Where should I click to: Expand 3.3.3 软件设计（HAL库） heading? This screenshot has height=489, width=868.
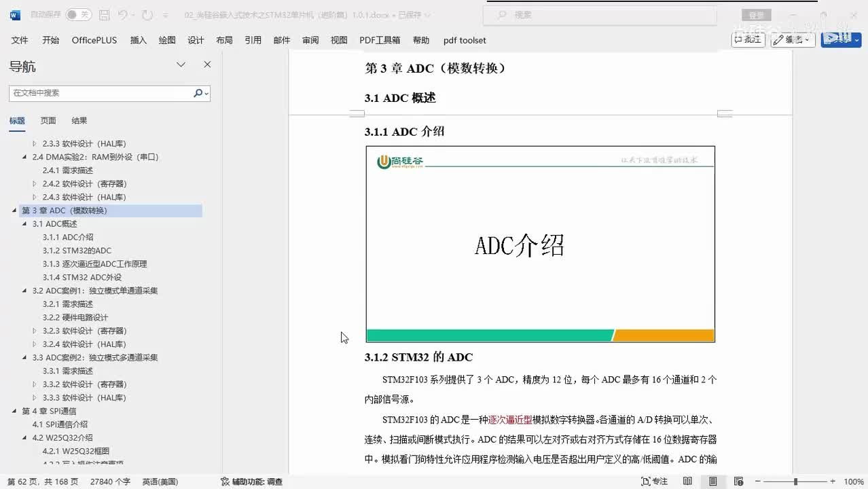35,398
